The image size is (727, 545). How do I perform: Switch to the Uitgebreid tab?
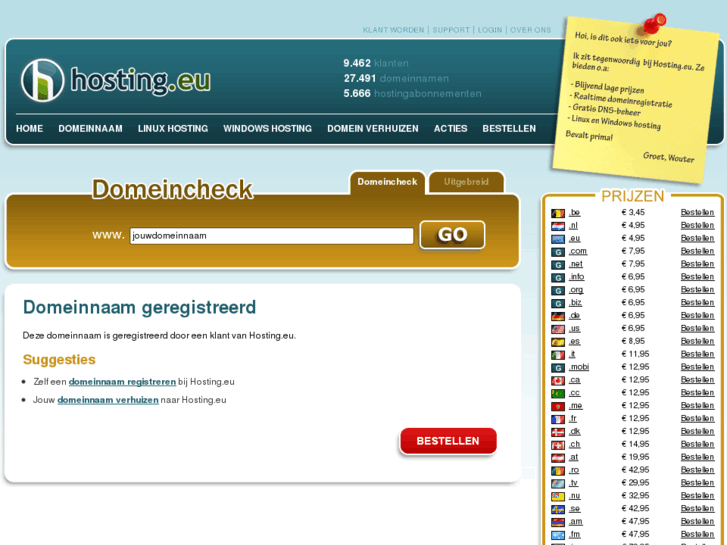point(466,182)
